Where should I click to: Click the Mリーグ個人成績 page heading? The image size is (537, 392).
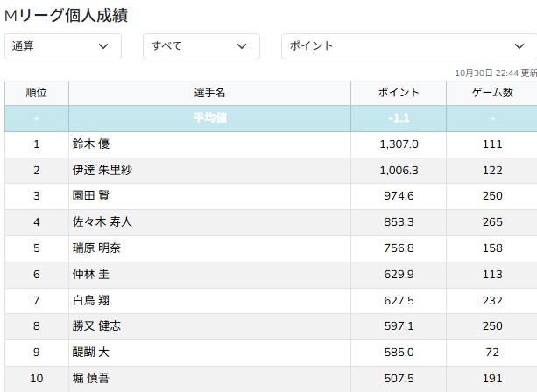[71, 14]
